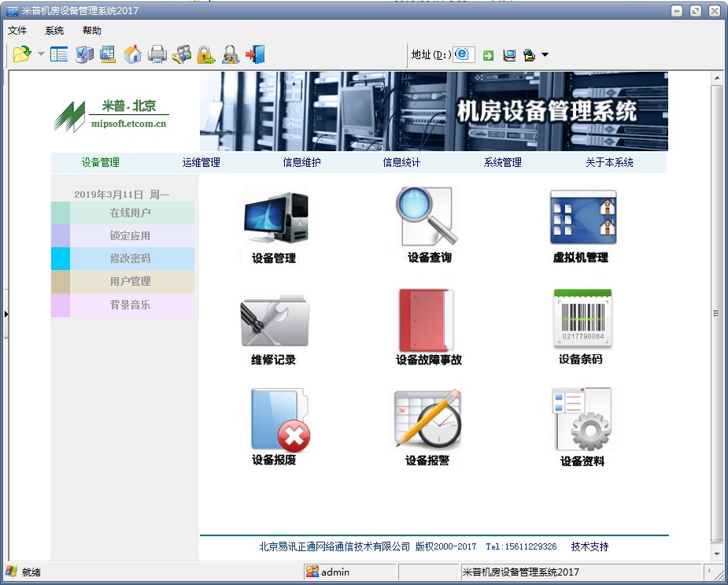
Task: Open 在线用户 in the sidebar
Action: pos(123,213)
